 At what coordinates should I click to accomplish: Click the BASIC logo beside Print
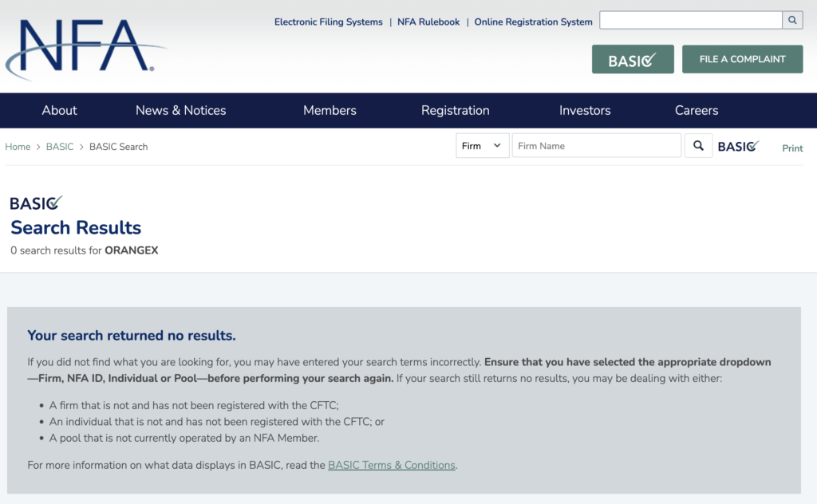click(738, 146)
